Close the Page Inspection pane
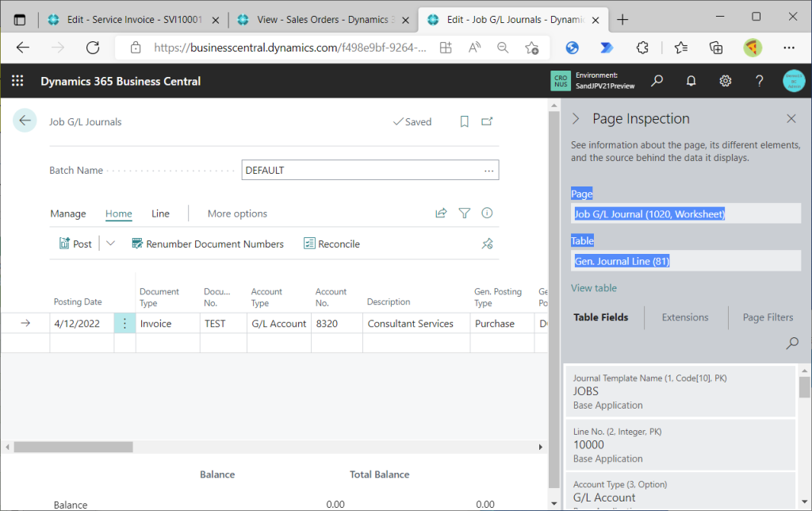 791,119
